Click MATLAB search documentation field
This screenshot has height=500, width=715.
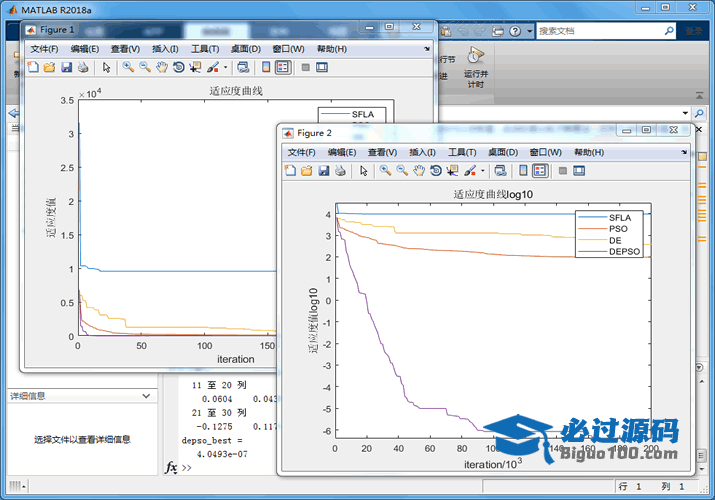(600, 31)
